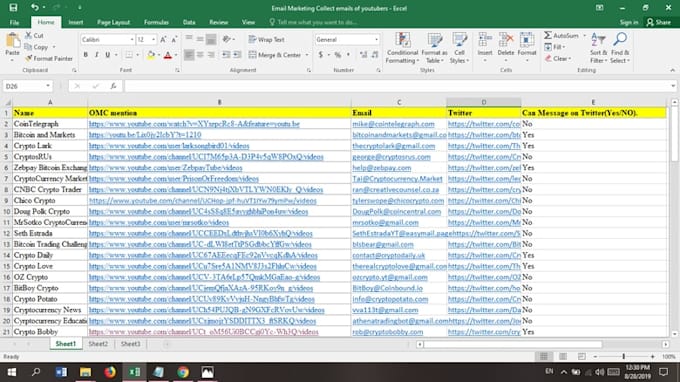Viewport: 680px width, 382px height.
Task: Open Cell Styles gallery
Action: pos(459,48)
